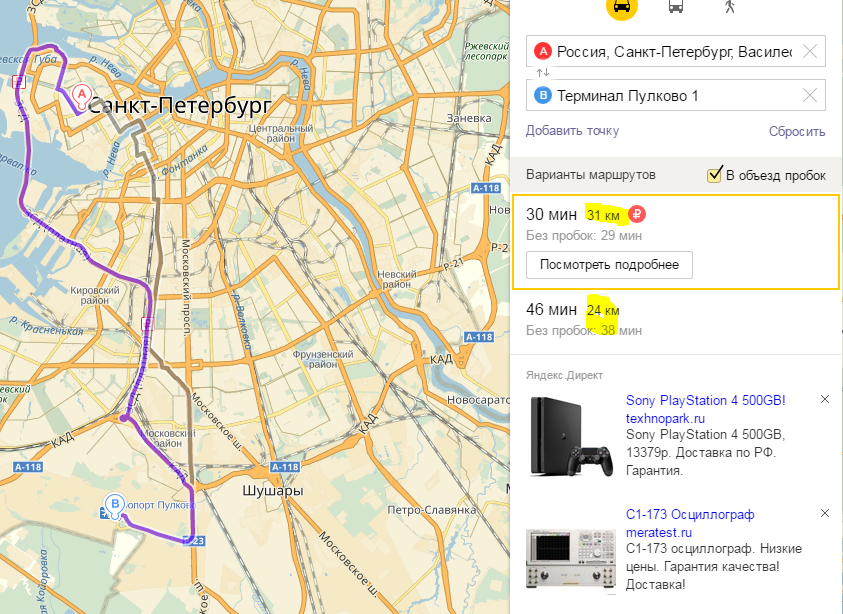Open meratest.ru link
The image size is (843, 614).
coord(659,532)
